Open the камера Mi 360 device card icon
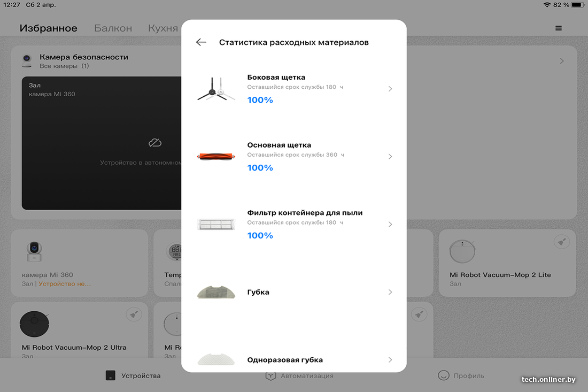Viewport: 588px width, 392px height. point(34,251)
